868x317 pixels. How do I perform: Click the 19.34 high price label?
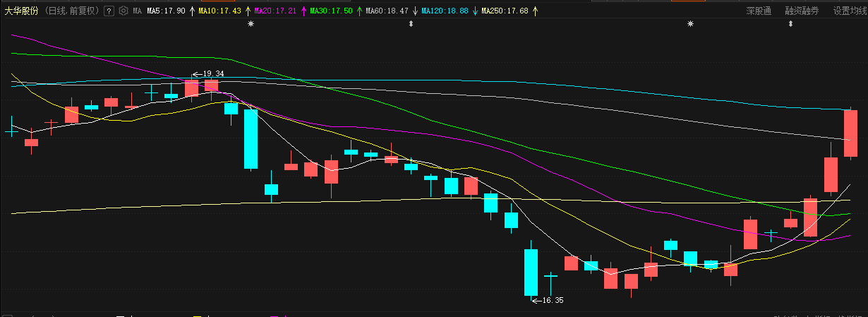click(x=213, y=73)
